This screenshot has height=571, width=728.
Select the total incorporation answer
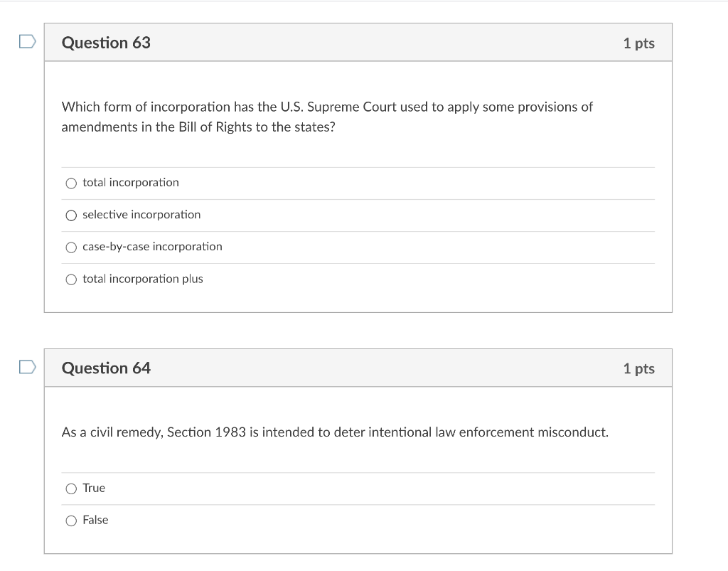pos(71,183)
